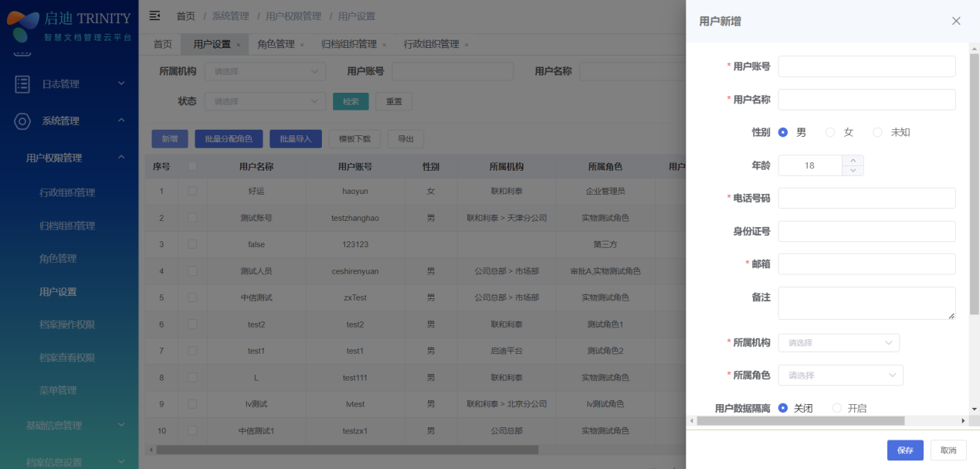Open 档案操作权限 in the sidebar
Image resolution: width=980 pixels, height=469 pixels.
click(x=67, y=325)
